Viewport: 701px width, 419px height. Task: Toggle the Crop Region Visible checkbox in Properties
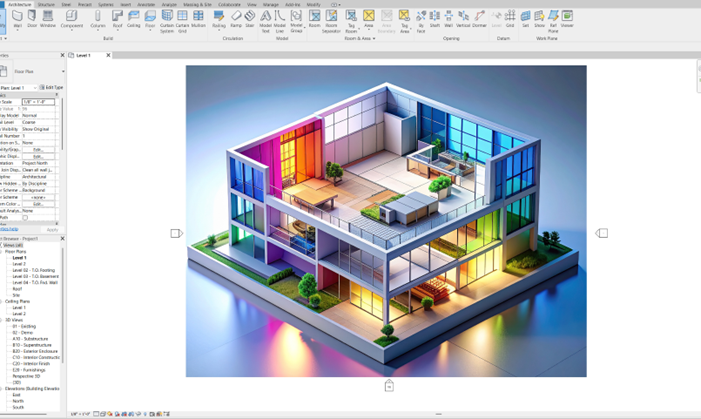(x=26, y=218)
